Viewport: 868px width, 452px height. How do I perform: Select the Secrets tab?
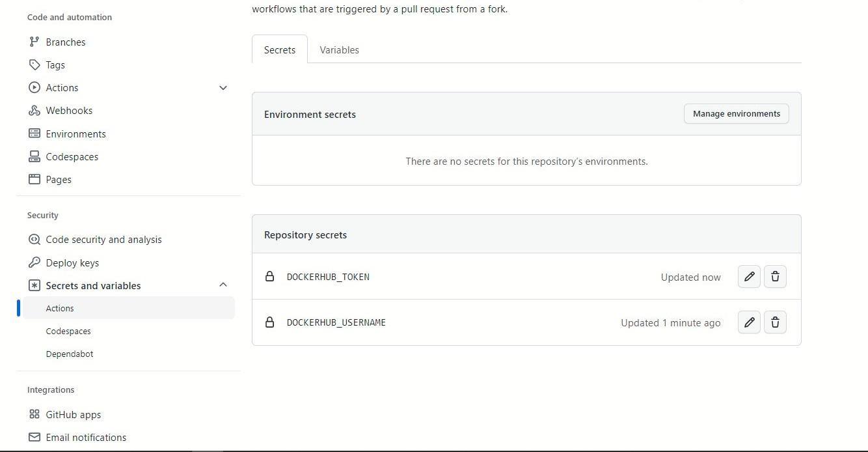click(x=280, y=50)
